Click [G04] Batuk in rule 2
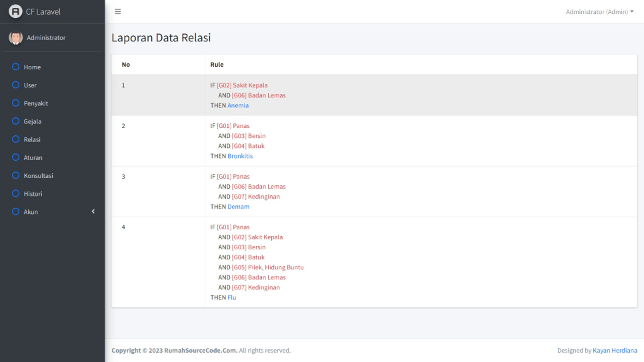Screen dimensions: 644x362 248,146
